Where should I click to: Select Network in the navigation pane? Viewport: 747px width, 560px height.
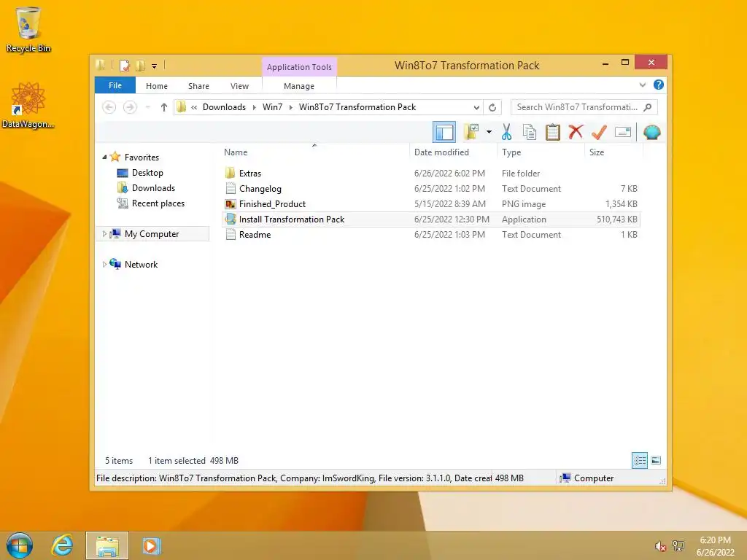pyautogui.click(x=141, y=264)
